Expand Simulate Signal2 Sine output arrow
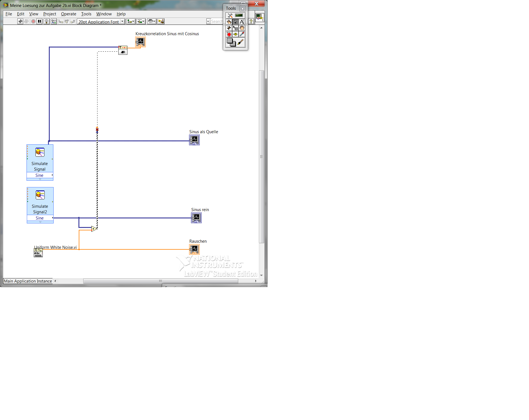Image resolution: width=529 pixels, height=420 pixels. tap(53, 218)
